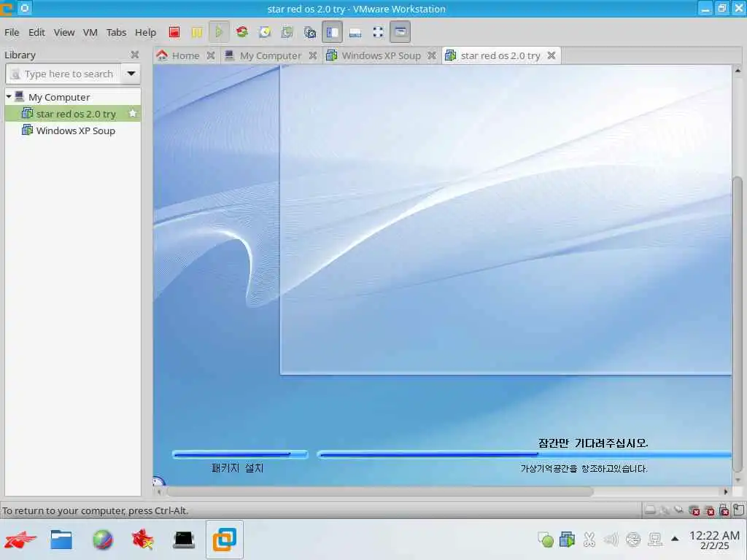Open the red fish application launcher
Image resolution: width=747 pixels, height=560 pixels.
(x=20, y=540)
